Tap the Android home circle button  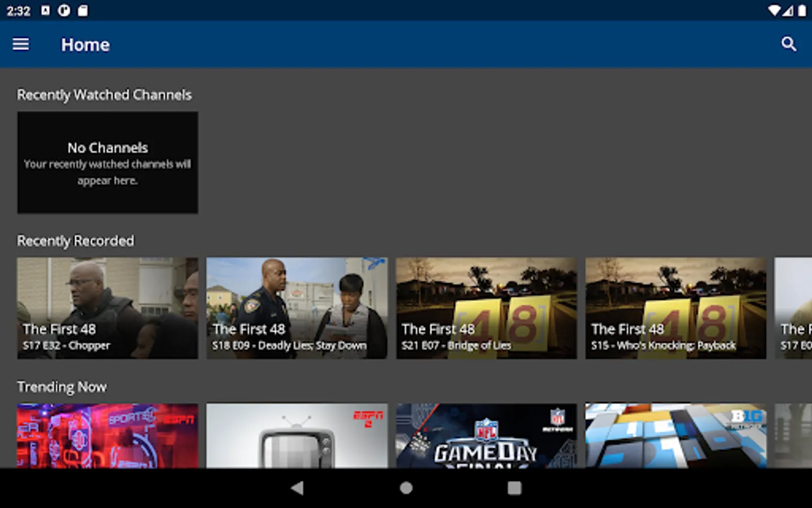[x=406, y=488]
